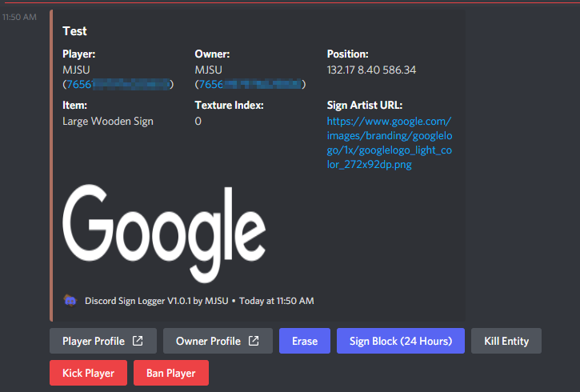Click the 'Texture Index:' field label

[x=230, y=106]
